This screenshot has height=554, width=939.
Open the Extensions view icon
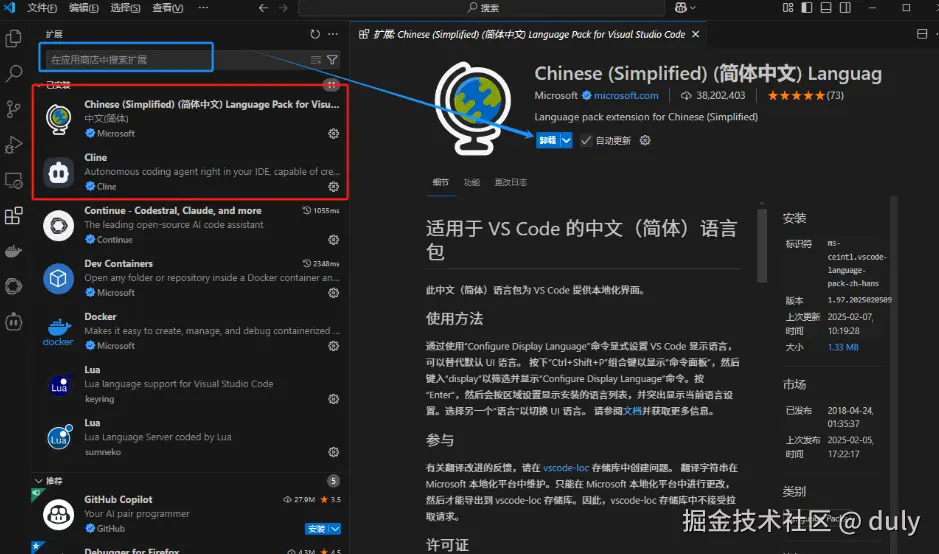[13, 216]
